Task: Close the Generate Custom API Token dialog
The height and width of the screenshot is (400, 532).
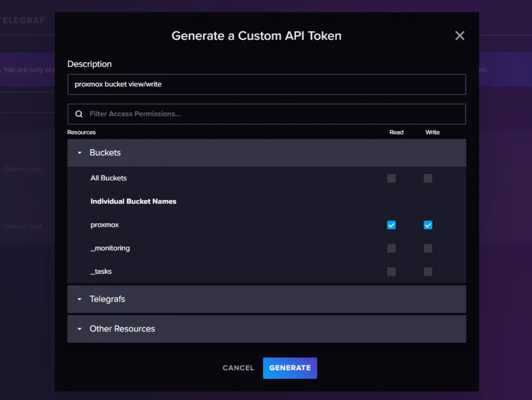Action: tap(459, 36)
